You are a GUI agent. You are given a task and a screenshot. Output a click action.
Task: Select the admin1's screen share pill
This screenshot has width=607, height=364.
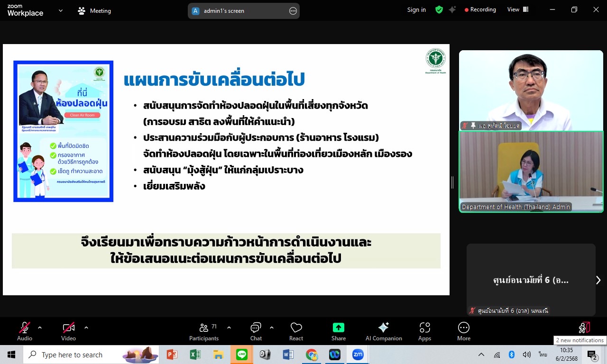244,11
